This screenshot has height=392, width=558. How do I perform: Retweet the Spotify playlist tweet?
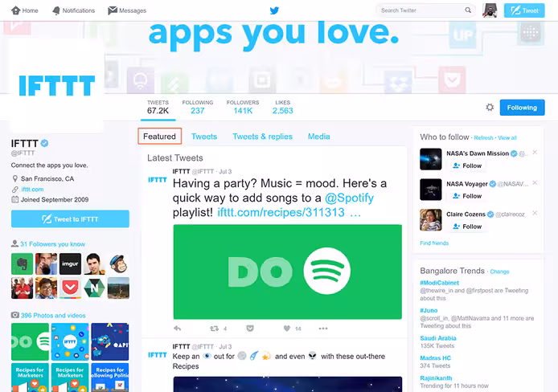[214, 329]
